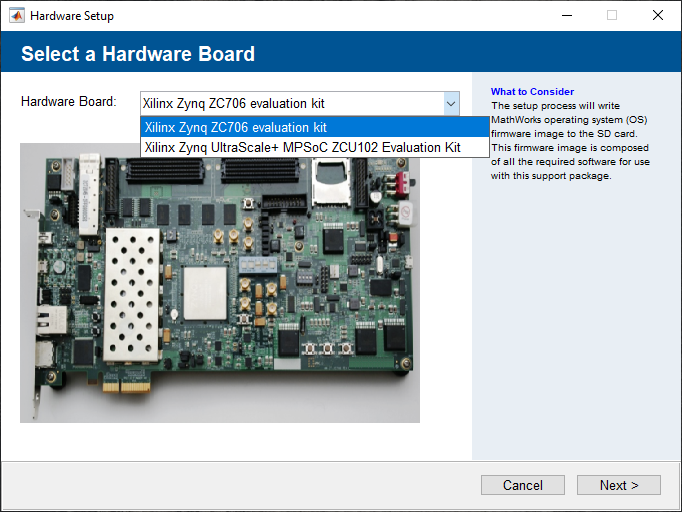Close the Hardware Setup dialog

pos(657,16)
